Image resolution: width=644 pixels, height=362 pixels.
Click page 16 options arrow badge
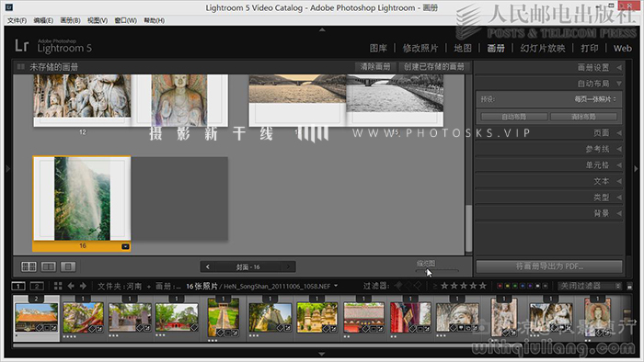click(x=125, y=246)
